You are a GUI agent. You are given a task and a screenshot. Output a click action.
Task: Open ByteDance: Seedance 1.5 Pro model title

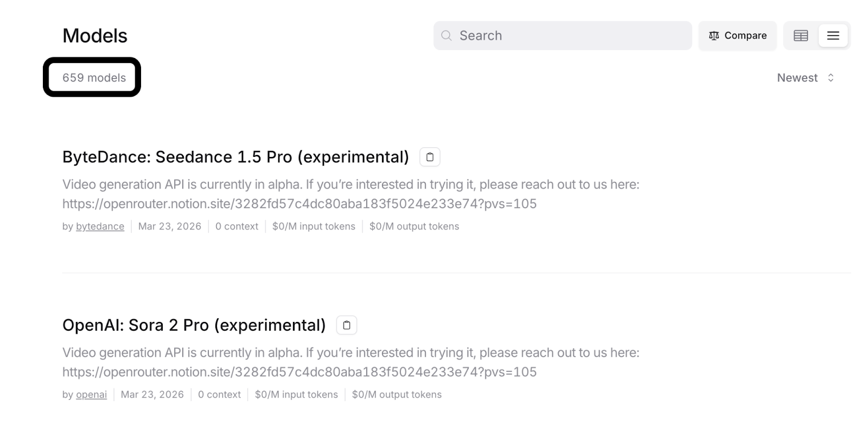[x=235, y=157]
